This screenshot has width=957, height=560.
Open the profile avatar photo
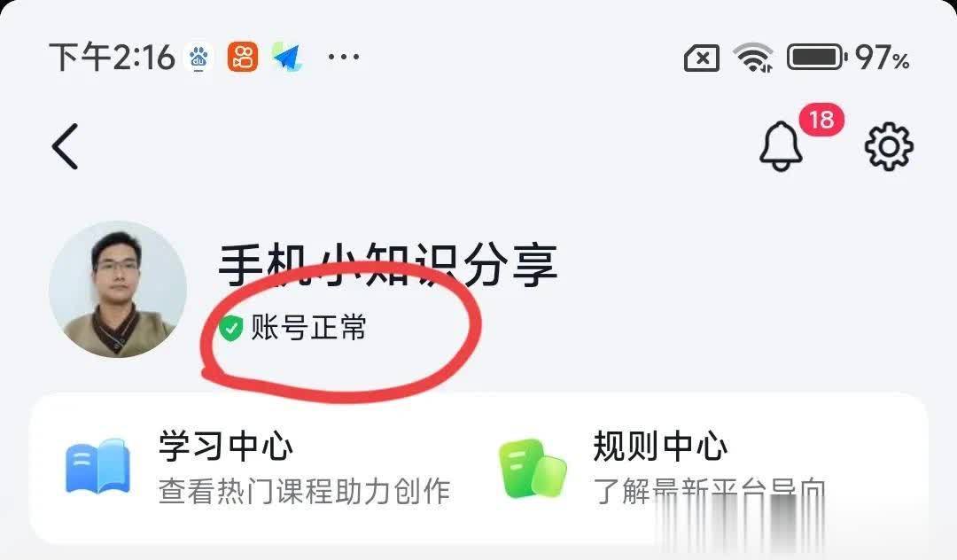click(118, 289)
